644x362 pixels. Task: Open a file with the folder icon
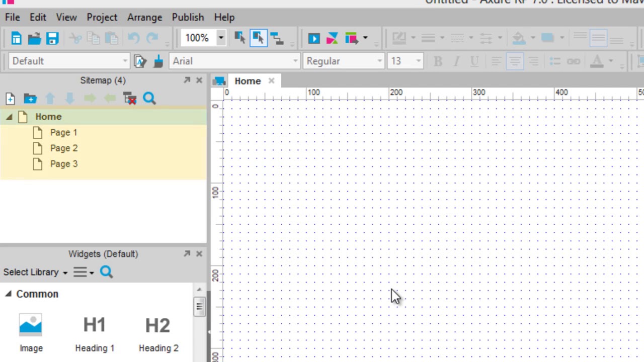pos(34,38)
